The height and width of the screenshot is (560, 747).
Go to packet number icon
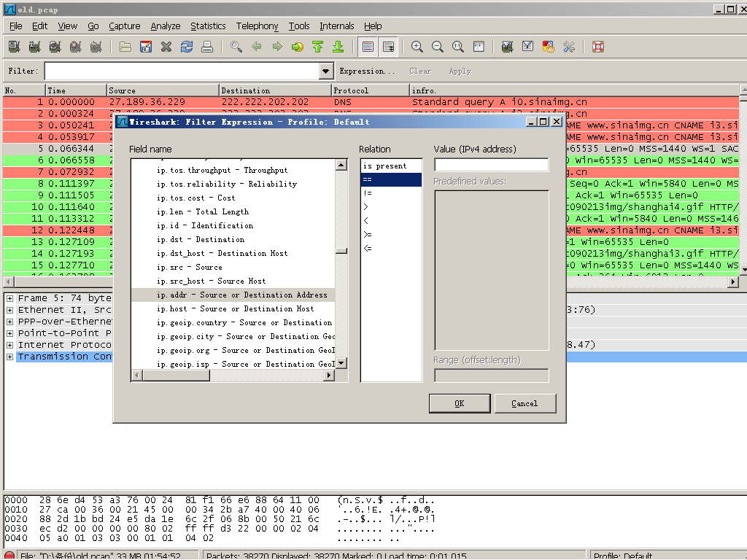(298, 47)
